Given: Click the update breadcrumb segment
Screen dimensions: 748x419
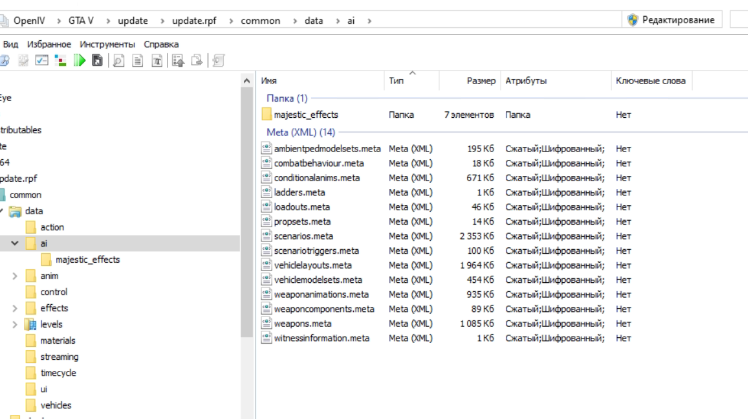Looking at the screenshot, I should pos(133,21).
